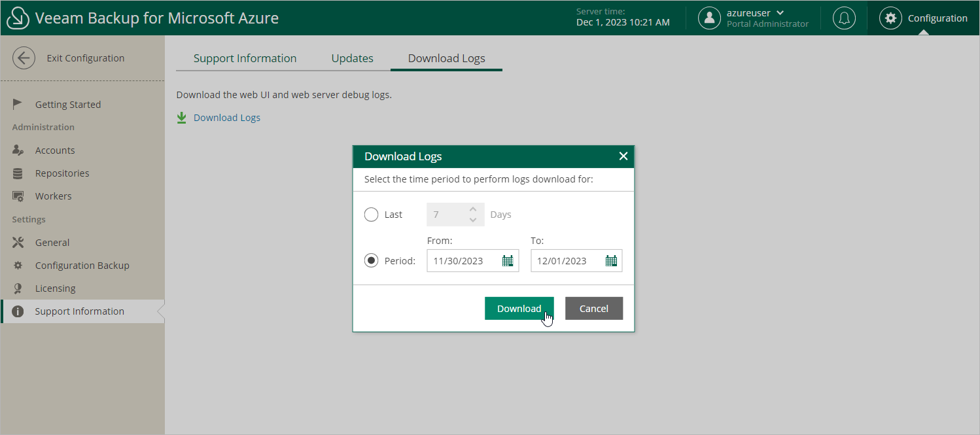The image size is (980, 435).
Task: Click the Download Logs link
Action: point(227,118)
